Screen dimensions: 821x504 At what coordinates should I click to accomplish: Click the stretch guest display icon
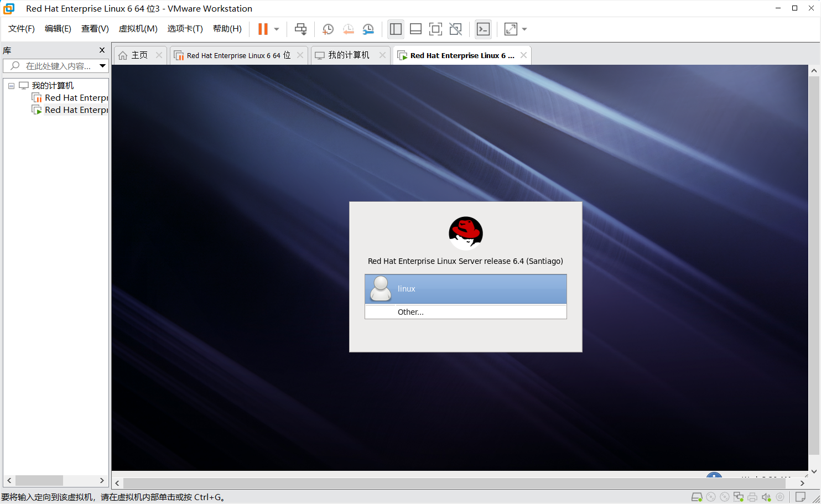[x=511, y=29]
